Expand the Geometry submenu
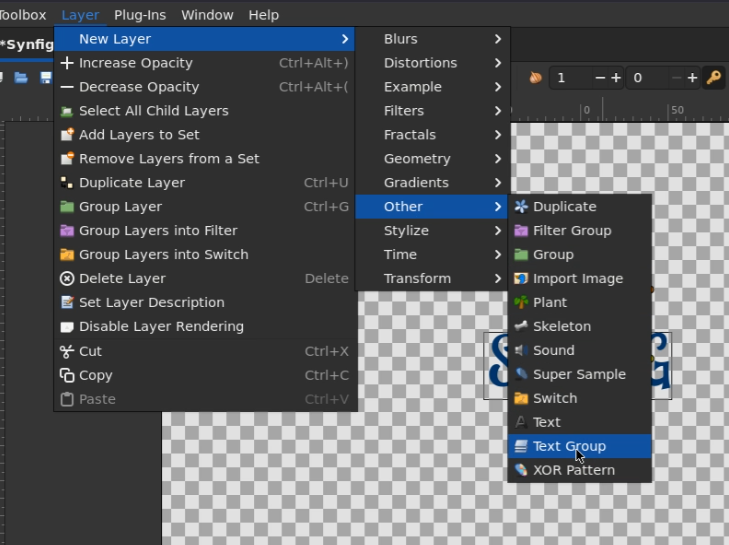This screenshot has height=545, width=729. click(433, 159)
